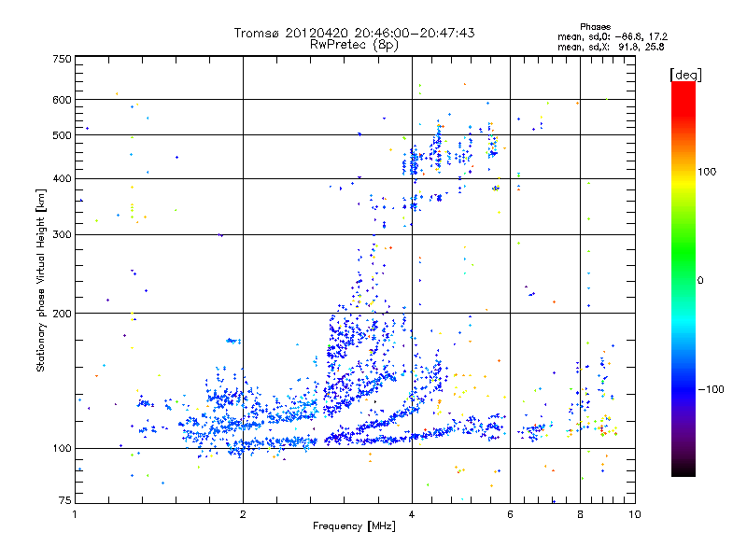Screen dimensions: 747x560
Task: Click the x-axis tick label '6'
Action: 510,514
